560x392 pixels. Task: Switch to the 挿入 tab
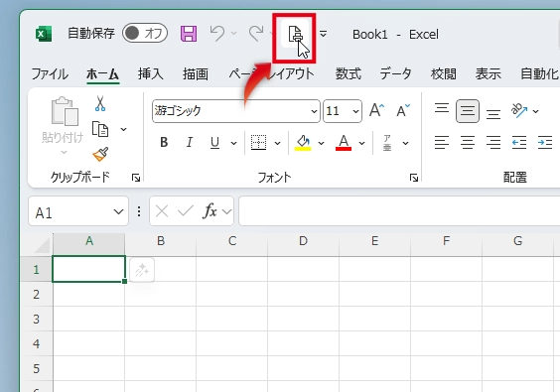pos(150,73)
